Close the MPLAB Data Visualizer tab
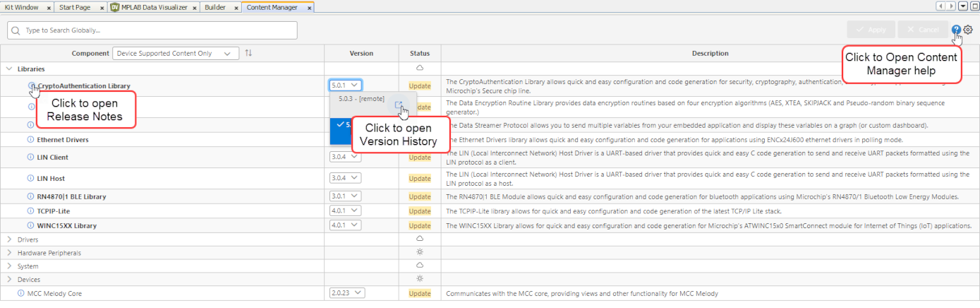The image size is (980, 308). click(x=194, y=7)
